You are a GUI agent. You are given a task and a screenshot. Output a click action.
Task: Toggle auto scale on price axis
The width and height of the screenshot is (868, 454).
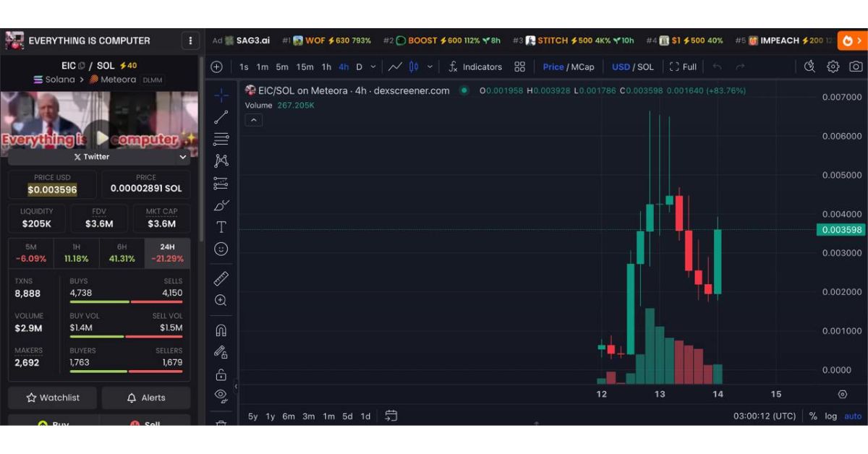[x=853, y=416]
